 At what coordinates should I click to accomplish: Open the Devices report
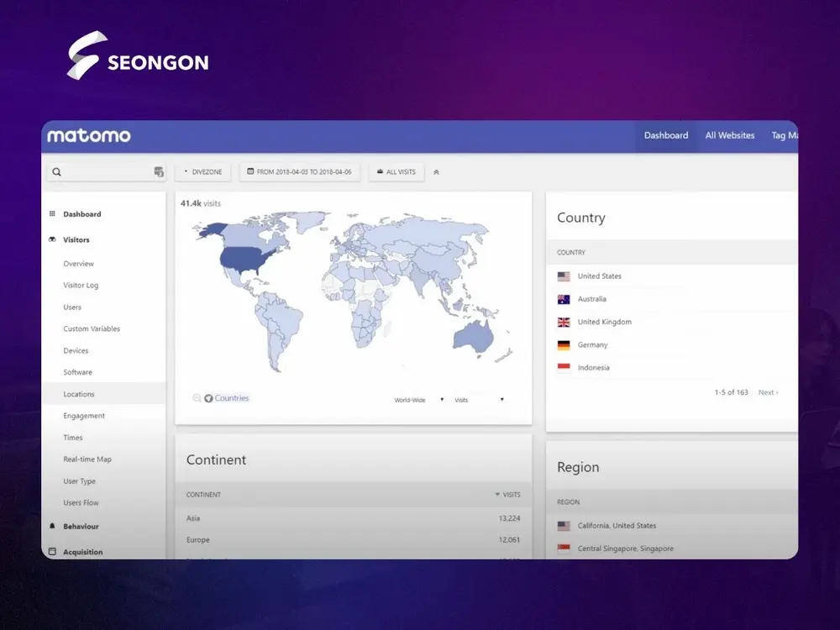[x=76, y=350]
